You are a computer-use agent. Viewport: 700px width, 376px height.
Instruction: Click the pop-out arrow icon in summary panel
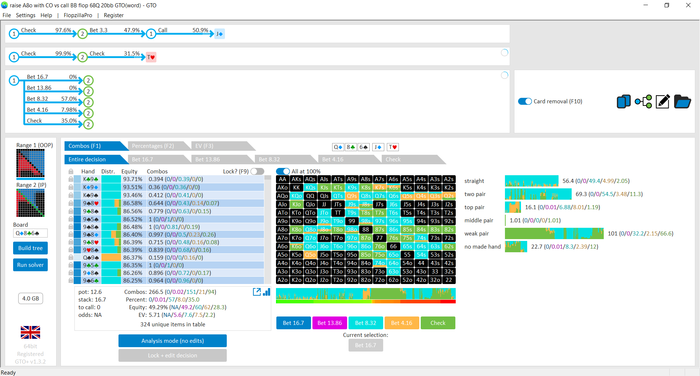[x=257, y=292]
